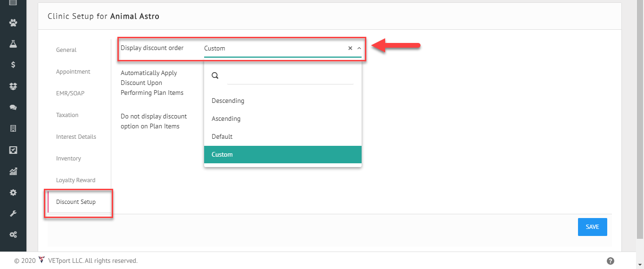Open the single gear settings icon

[x=13, y=193]
